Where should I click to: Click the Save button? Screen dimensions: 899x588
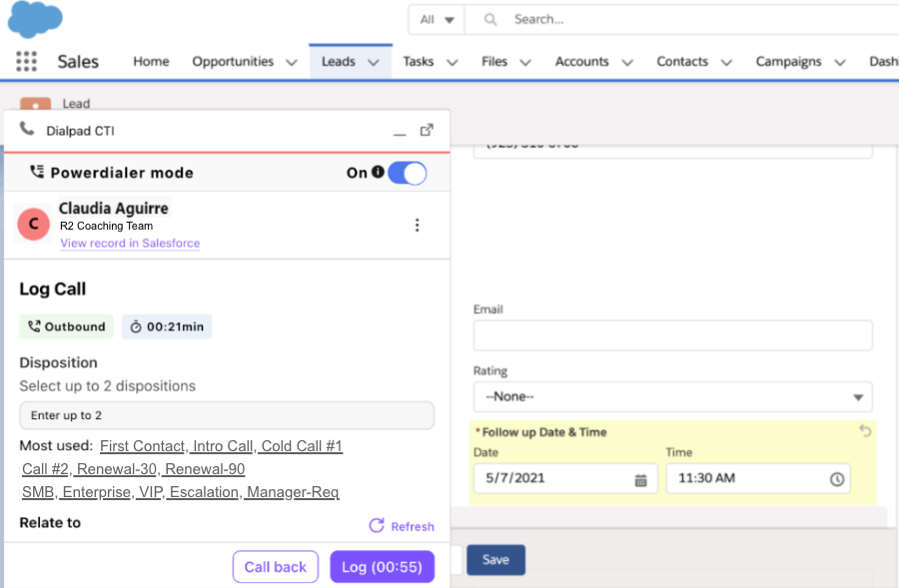pyautogui.click(x=495, y=560)
